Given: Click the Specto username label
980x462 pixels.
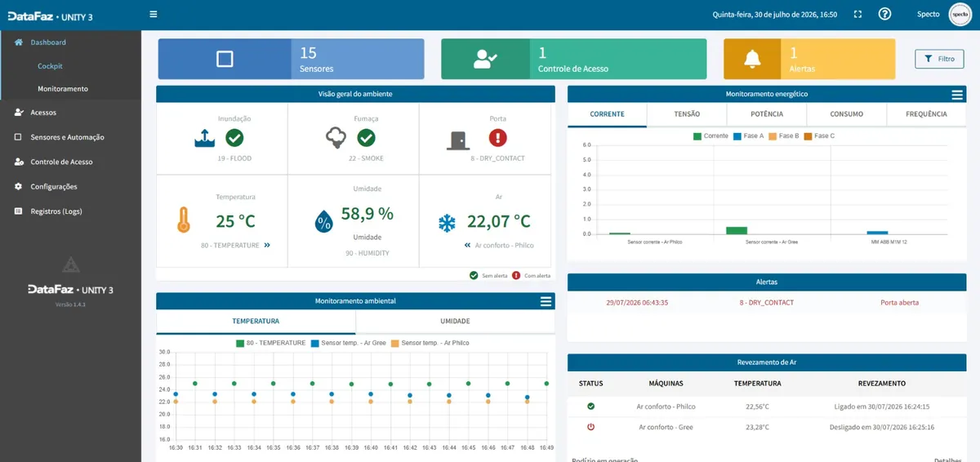Looking at the screenshot, I should coord(929,14).
